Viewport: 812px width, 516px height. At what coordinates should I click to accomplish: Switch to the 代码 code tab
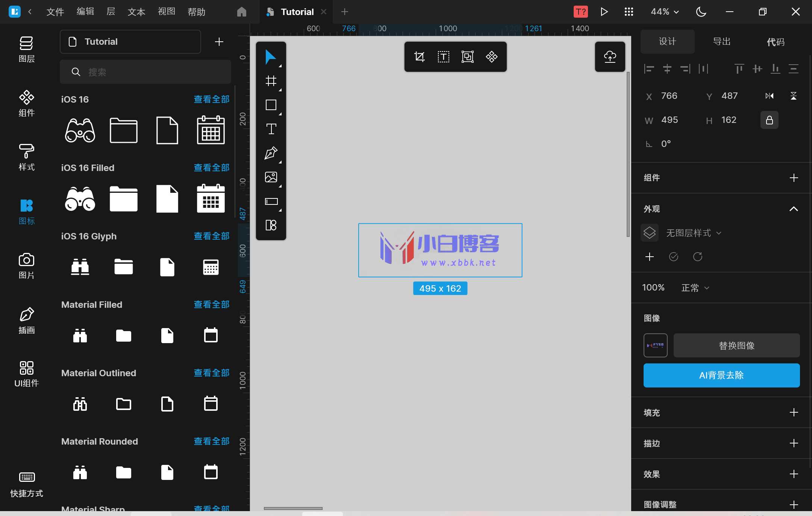click(776, 41)
